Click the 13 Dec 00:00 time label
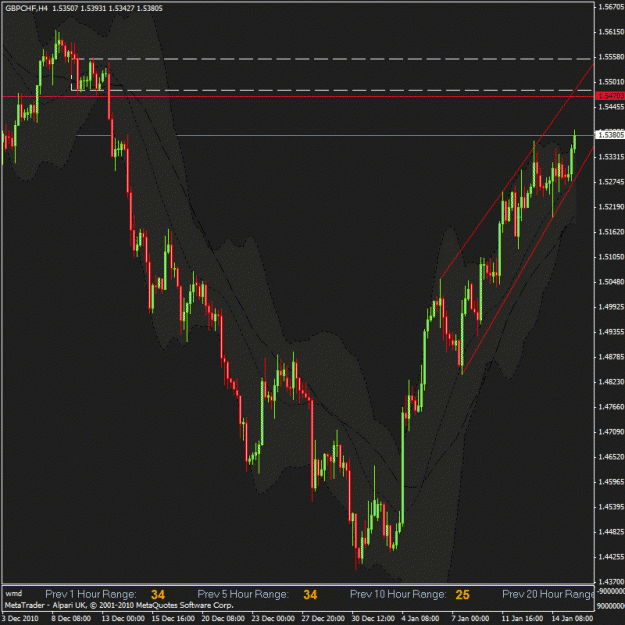The height and width of the screenshot is (625, 625). click(123, 619)
